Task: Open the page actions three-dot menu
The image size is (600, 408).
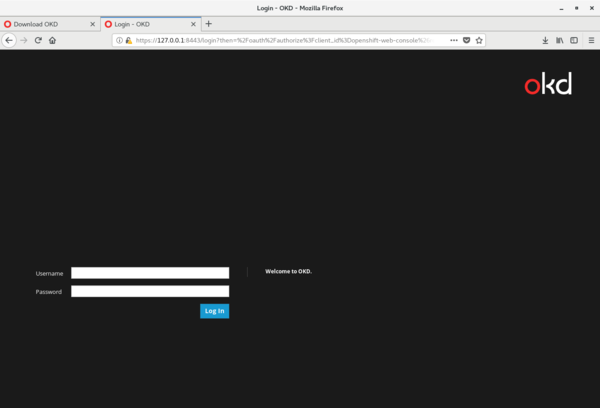Action: pyautogui.click(x=453, y=40)
